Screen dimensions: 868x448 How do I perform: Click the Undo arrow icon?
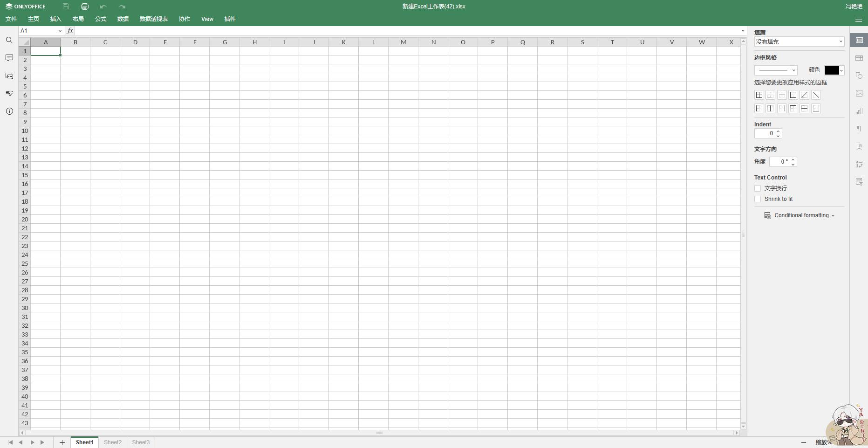click(x=103, y=7)
